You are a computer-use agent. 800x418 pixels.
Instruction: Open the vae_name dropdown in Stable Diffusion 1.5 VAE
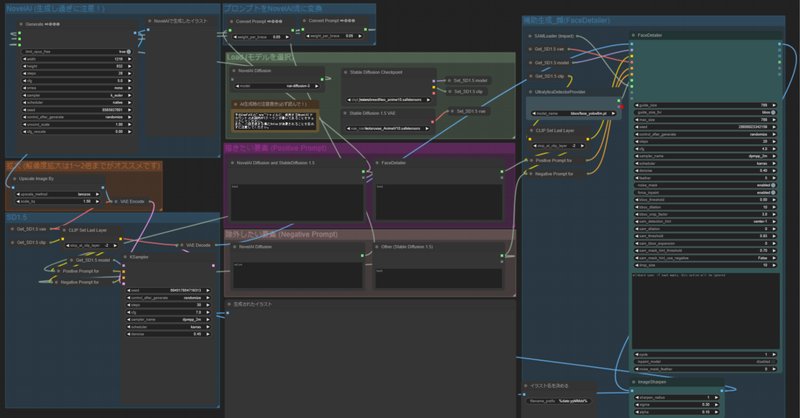pyautogui.click(x=388, y=128)
